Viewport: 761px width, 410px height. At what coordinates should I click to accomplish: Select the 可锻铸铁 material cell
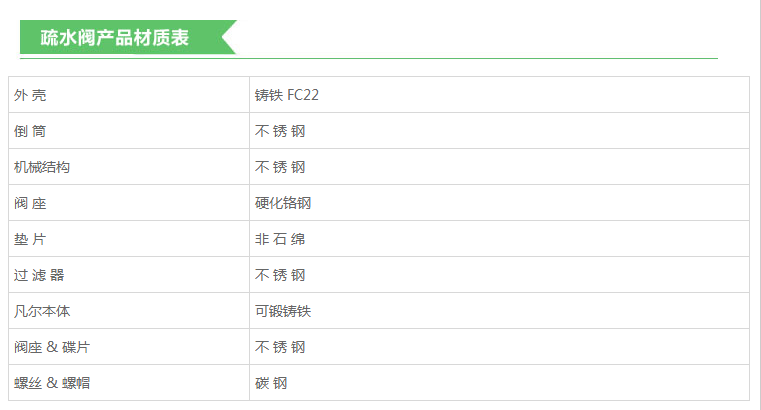tap(283, 311)
